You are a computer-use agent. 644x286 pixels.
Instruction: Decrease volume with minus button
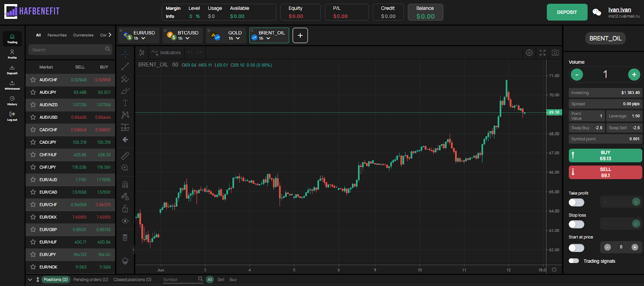pyautogui.click(x=576, y=74)
